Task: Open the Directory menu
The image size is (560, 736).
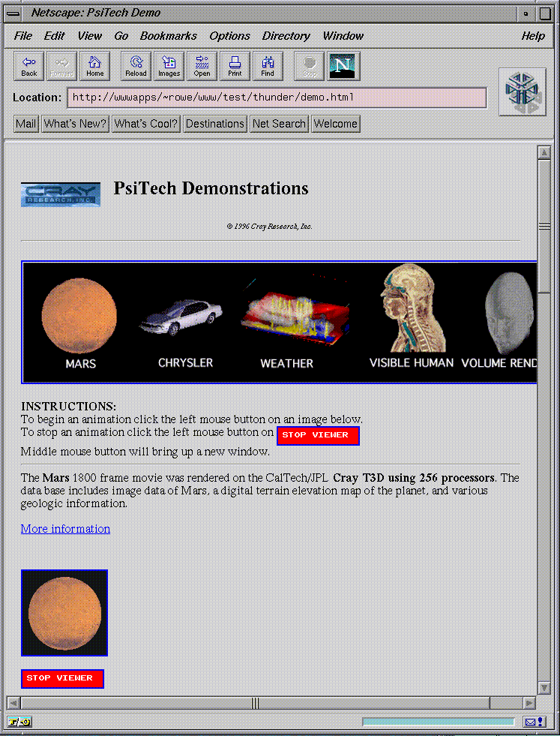Action: tap(286, 36)
